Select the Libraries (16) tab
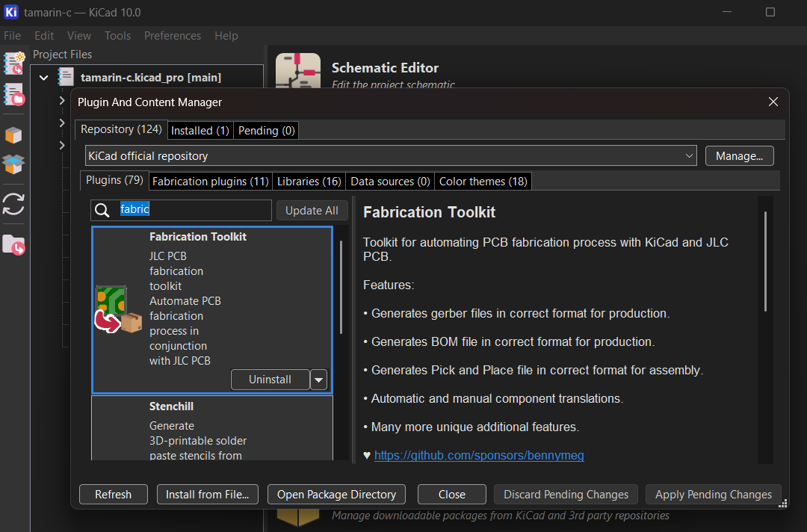Viewport: 807px width, 532px height. (x=309, y=182)
